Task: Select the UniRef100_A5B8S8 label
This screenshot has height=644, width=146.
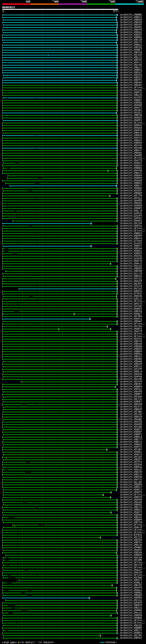Action: (131, 135)
